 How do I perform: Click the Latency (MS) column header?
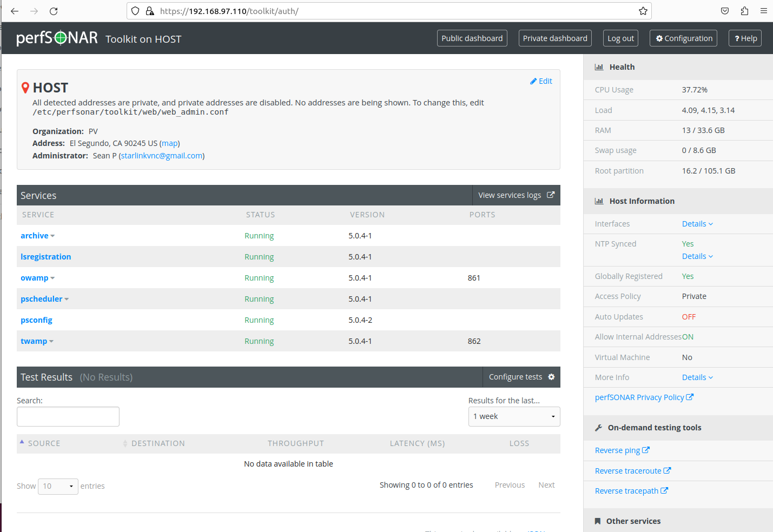[417, 443]
